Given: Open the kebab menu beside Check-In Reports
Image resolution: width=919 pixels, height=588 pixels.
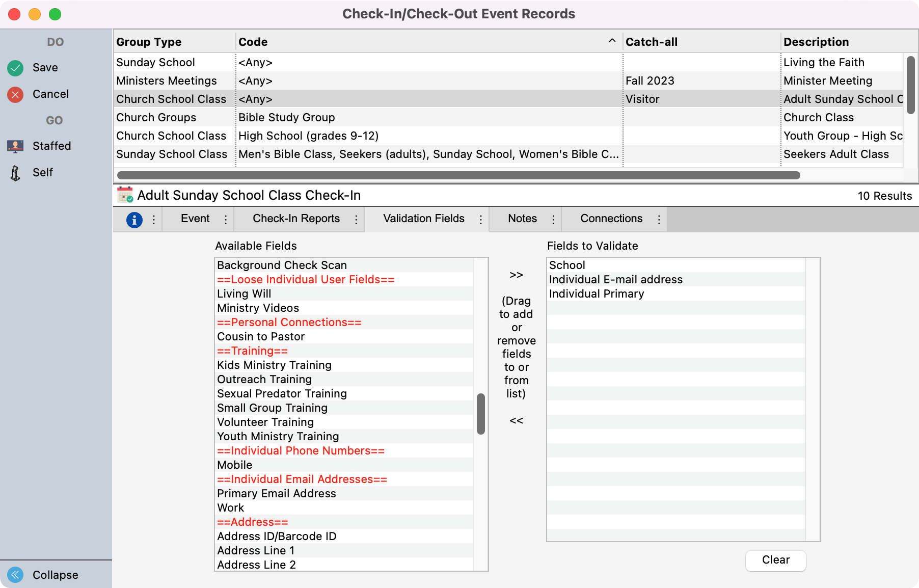Looking at the screenshot, I should [x=356, y=219].
